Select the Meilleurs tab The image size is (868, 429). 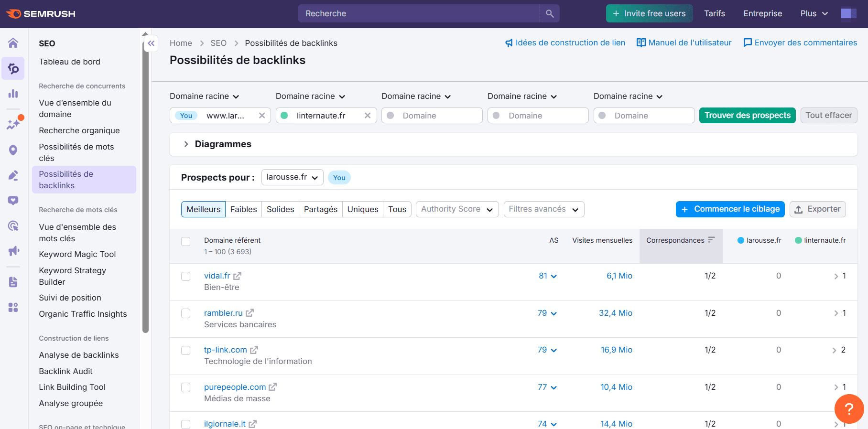(203, 209)
